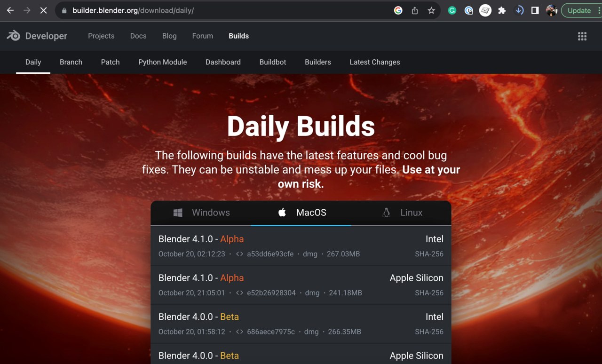This screenshot has height=364, width=602.
Task: Open the apps grid menu icon
Action: click(x=582, y=36)
